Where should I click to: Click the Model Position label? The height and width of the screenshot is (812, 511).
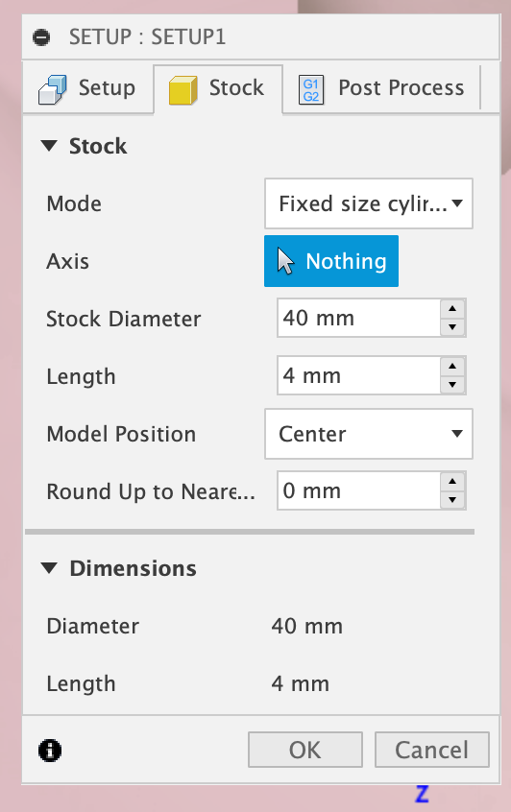pos(121,434)
